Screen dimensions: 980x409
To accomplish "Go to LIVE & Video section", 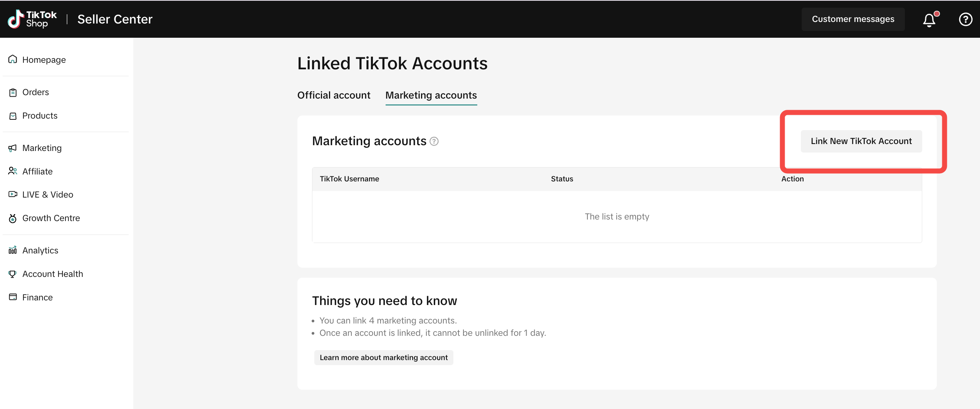I will pyautogui.click(x=47, y=194).
